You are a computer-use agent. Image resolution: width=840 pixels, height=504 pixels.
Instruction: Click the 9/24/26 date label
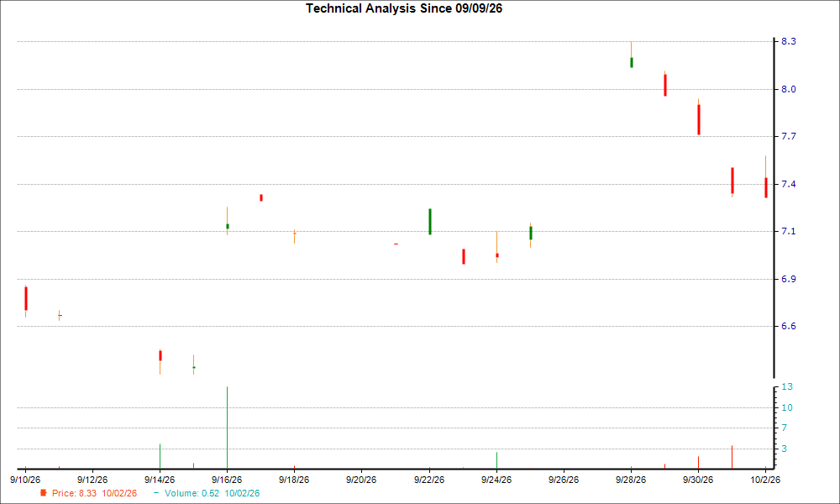pyautogui.click(x=496, y=480)
